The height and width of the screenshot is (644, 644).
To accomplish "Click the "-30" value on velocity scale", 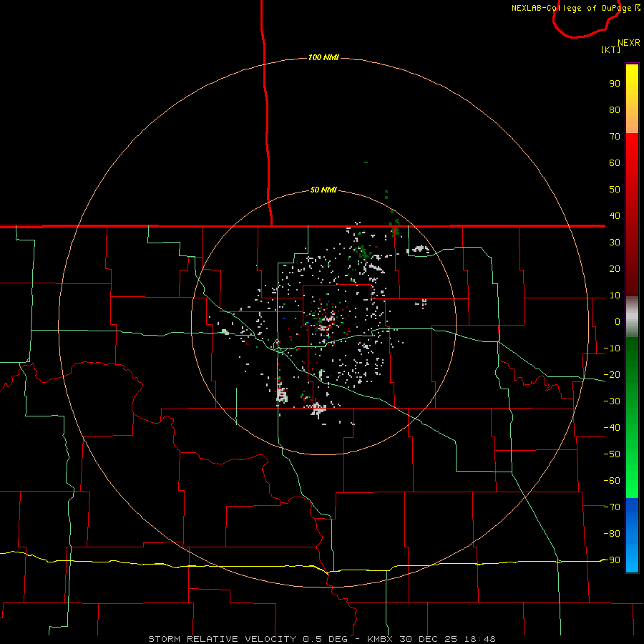I will pos(612,401).
